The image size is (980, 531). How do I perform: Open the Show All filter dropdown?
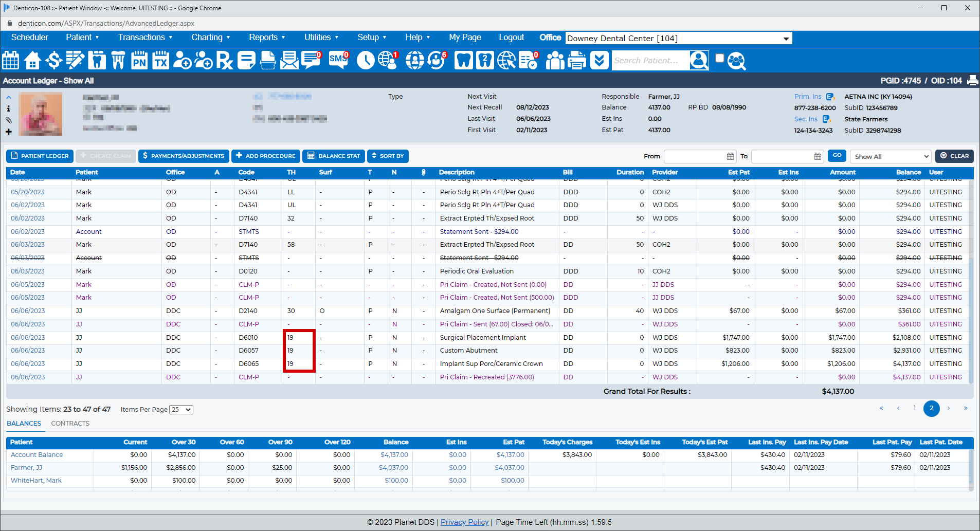[x=891, y=156]
